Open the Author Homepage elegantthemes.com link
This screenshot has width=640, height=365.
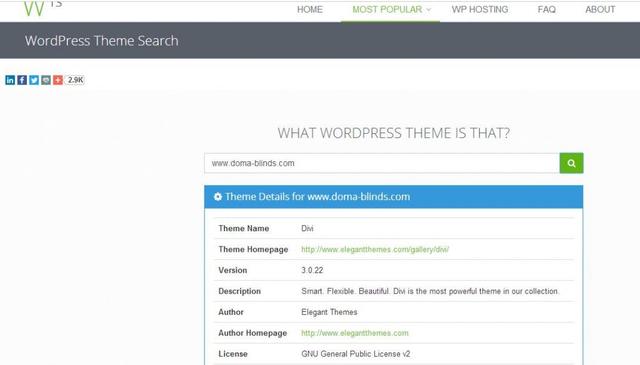point(355,333)
